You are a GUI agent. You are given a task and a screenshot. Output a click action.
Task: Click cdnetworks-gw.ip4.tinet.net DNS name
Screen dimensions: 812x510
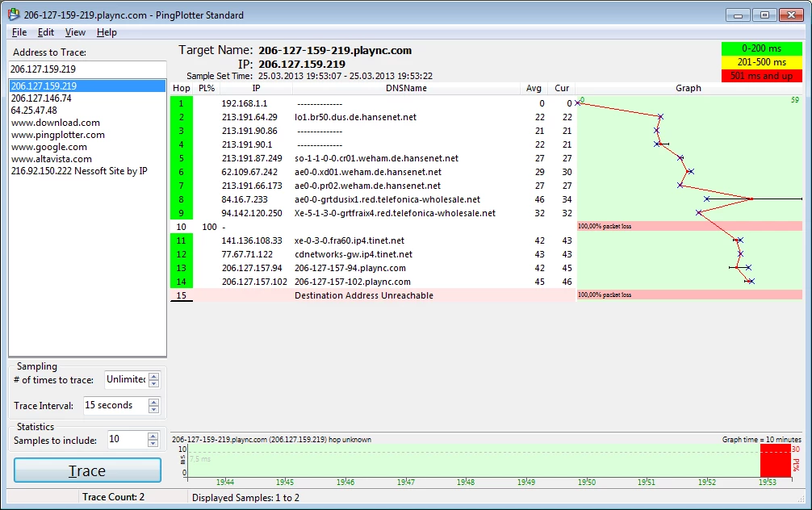coord(354,254)
